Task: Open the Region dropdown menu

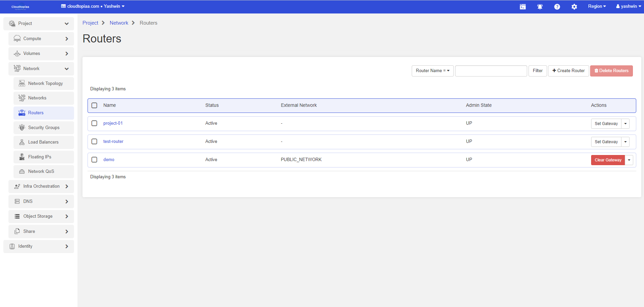Action: (x=597, y=6)
